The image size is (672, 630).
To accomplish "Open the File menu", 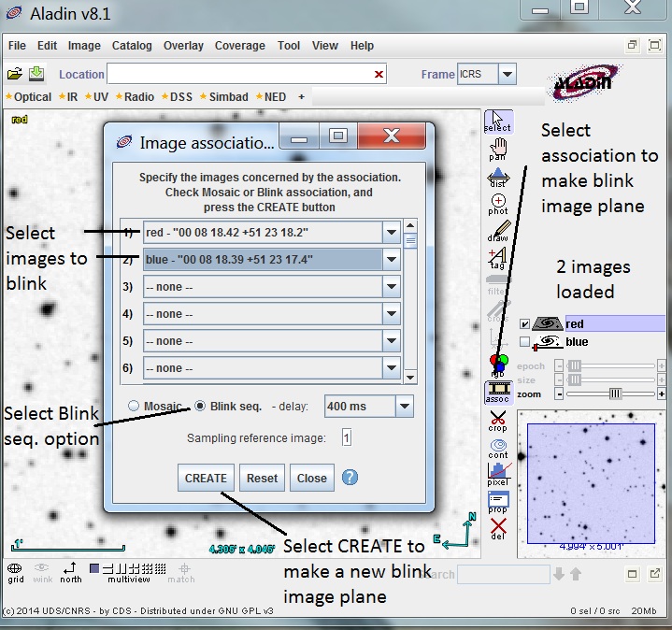I will click(x=17, y=46).
